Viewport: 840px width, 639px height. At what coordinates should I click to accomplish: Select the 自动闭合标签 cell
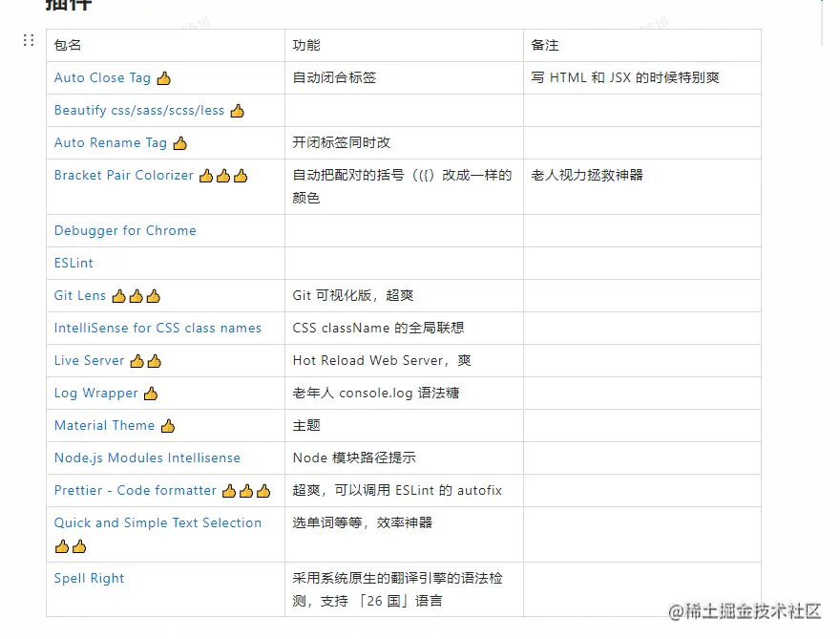point(404,77)
